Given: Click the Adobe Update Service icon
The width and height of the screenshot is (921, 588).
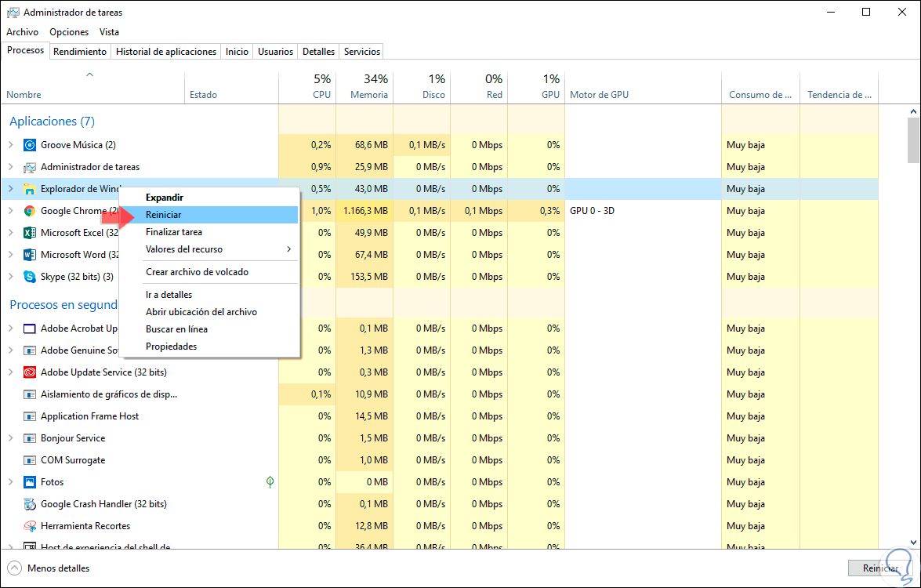Looking at the screenshot, I should (x=30, y=372).
